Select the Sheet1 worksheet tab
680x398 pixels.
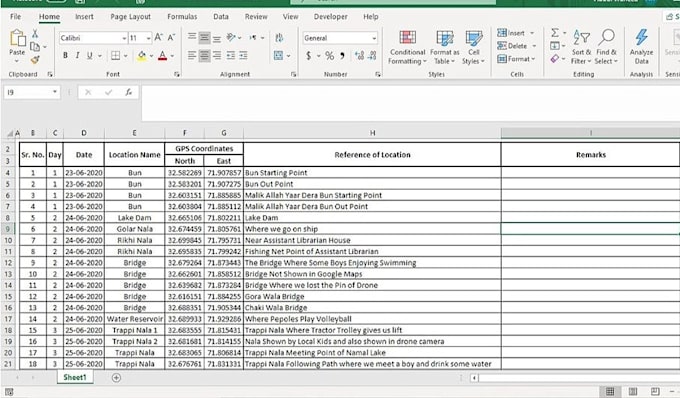coord(75,377)
